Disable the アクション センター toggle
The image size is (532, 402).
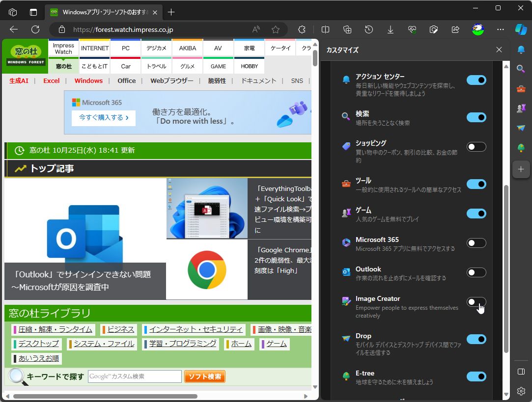(x=476, y=80)
